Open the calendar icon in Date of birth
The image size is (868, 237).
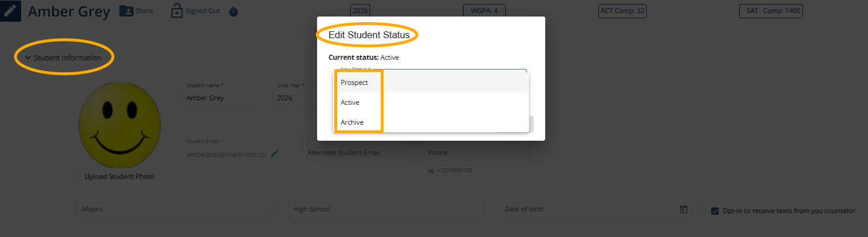[684, 209]
